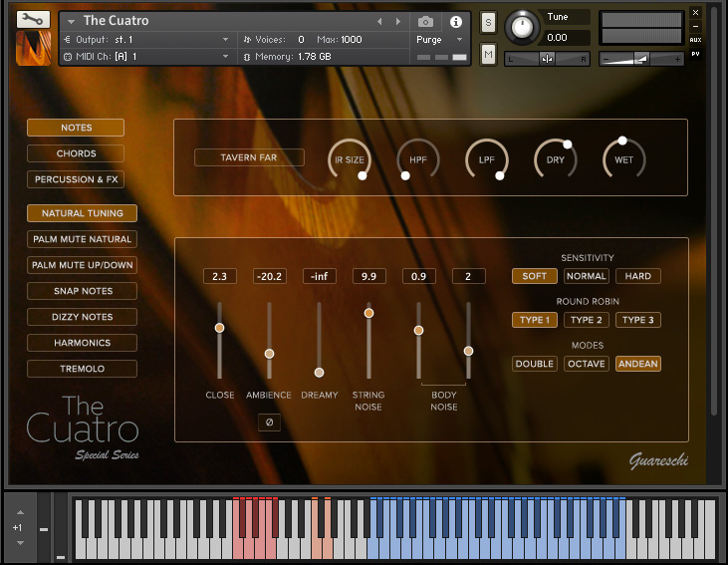This screenshot has width=728, height=565.
Task: Click the DREAMY slider handle
Action: pos(319,373)
